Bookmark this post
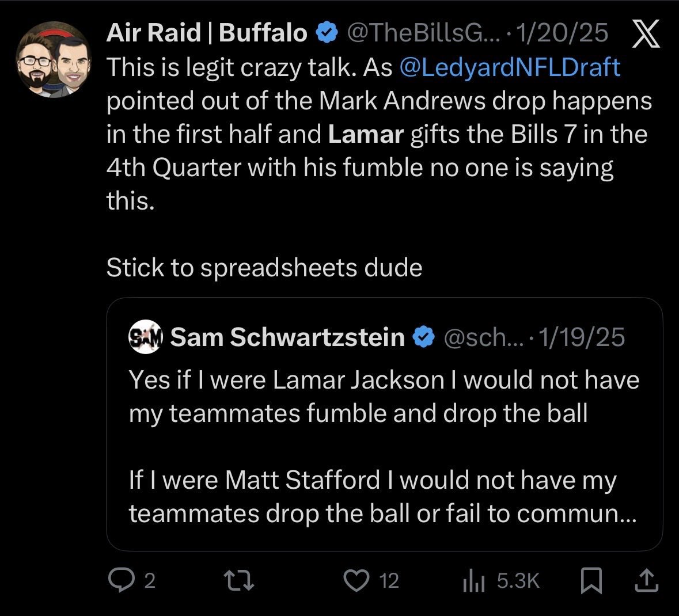This screenshot has height=616, width=679. (591, 581)
